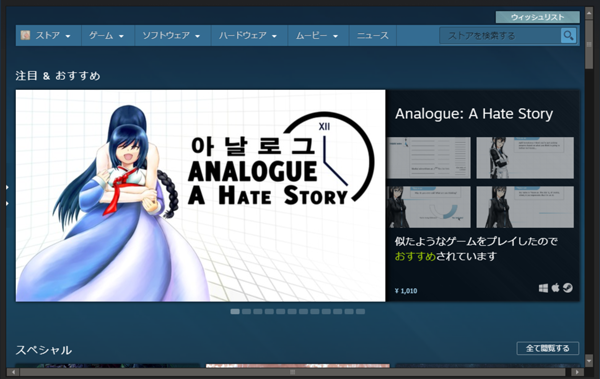Image resolution: width=600 pixels, height=379 pixels.
Task: Expand the ハードウェア menu
Action: 249,36
